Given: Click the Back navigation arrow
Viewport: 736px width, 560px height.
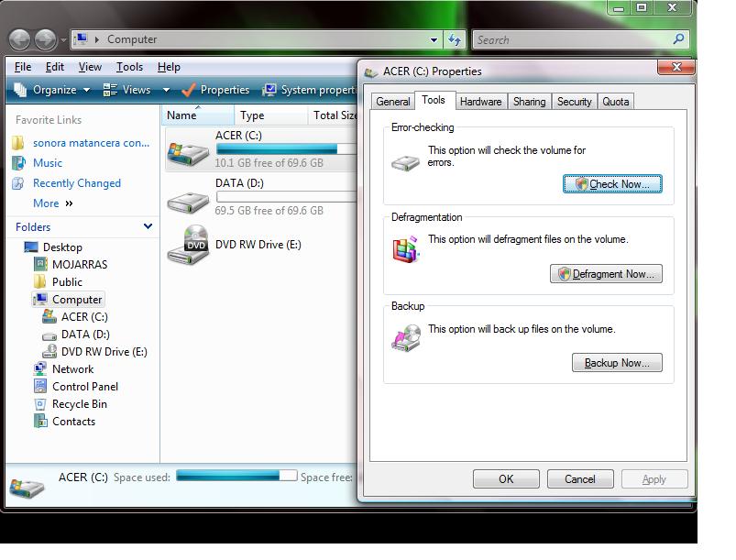Looking at the screenshot, I should [19, 39].
